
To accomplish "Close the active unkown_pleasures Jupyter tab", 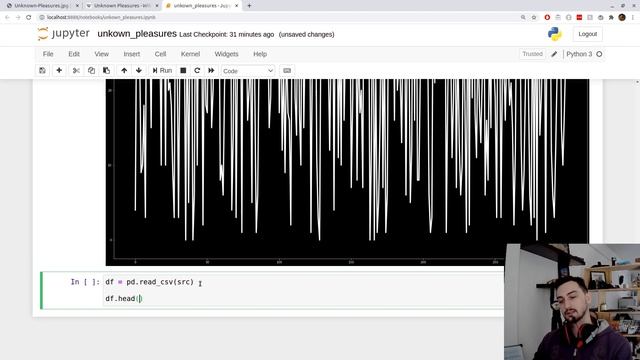I will (x=237, y=6).
